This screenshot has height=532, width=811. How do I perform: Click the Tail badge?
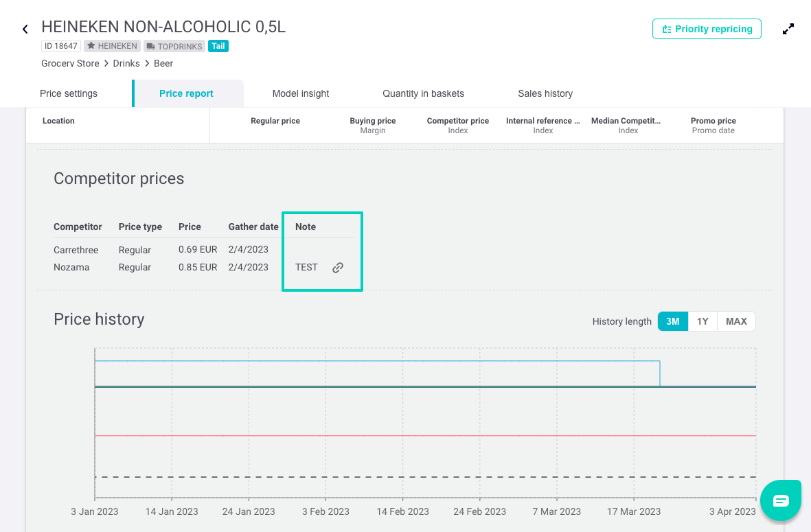pyautogui.click(x=218, y=46)
